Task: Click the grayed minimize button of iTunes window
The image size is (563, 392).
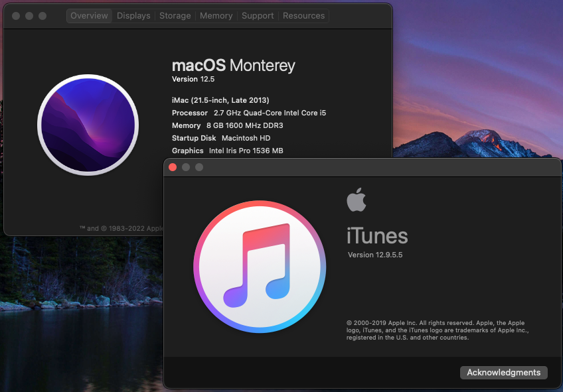Action: click(x=186, y=168)
